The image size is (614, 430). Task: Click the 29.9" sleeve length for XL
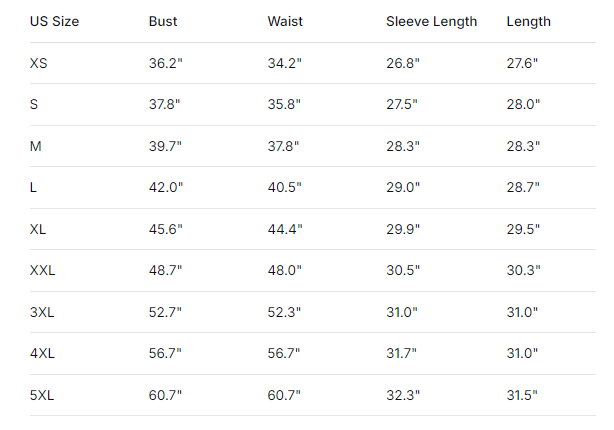[403, 229]
